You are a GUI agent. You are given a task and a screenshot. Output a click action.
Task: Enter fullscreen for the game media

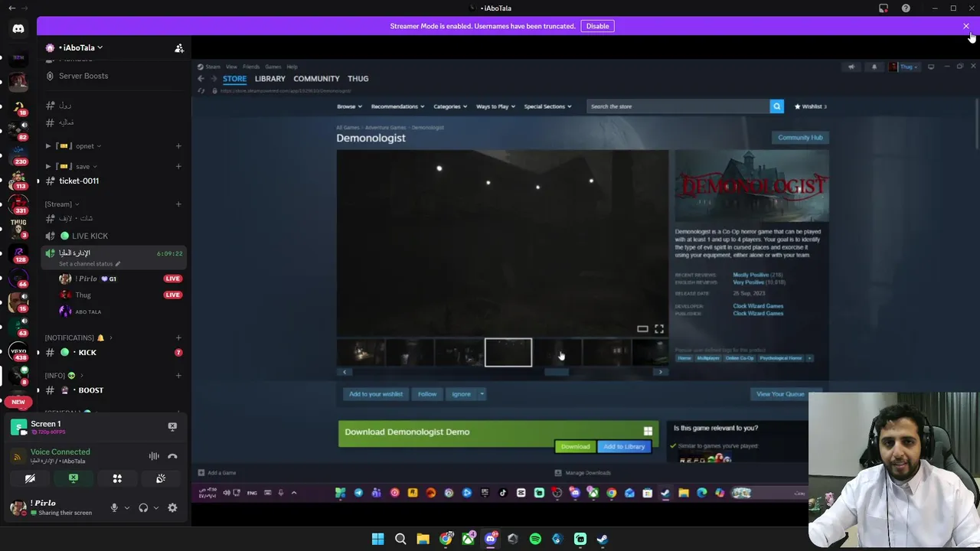click(658, 329)
